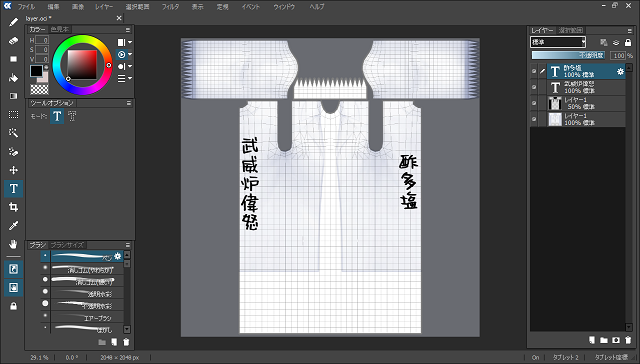Duplicate brush icon in brush panel

click(x=114, y=342)
